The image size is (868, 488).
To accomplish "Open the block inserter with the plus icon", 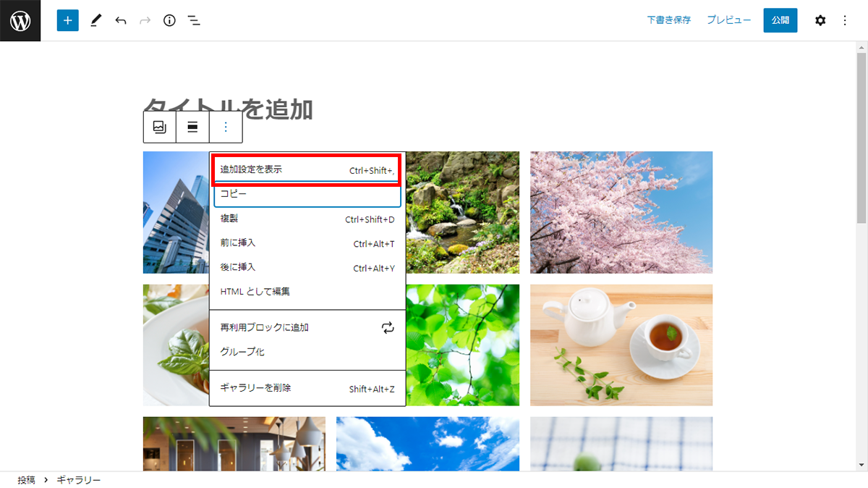I will click(x=67, y=20).
